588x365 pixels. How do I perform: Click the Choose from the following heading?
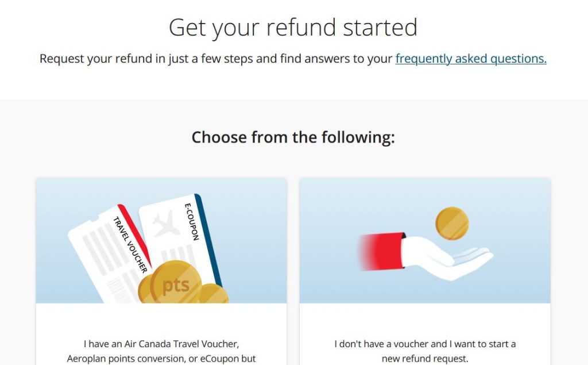point(293,137)
